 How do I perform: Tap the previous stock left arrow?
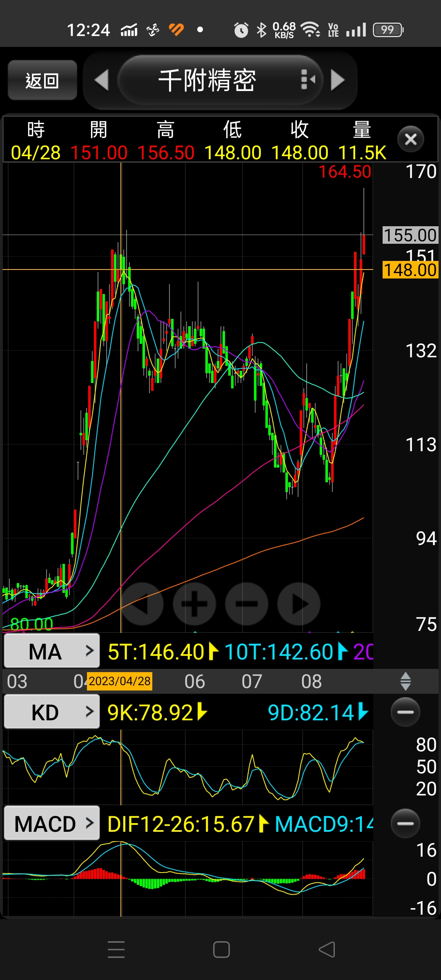[102, 80]
